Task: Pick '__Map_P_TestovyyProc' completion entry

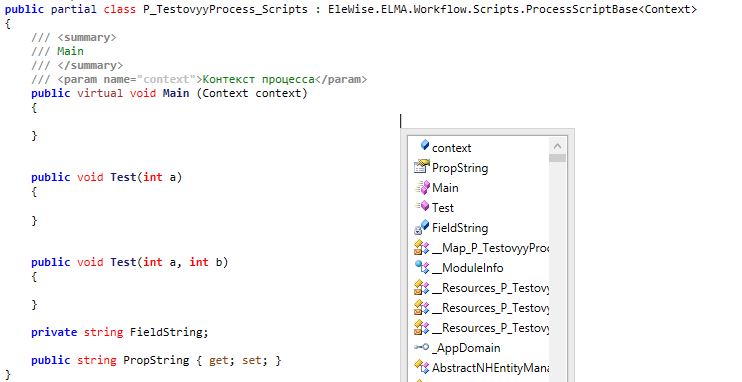Action: (491, 248)
